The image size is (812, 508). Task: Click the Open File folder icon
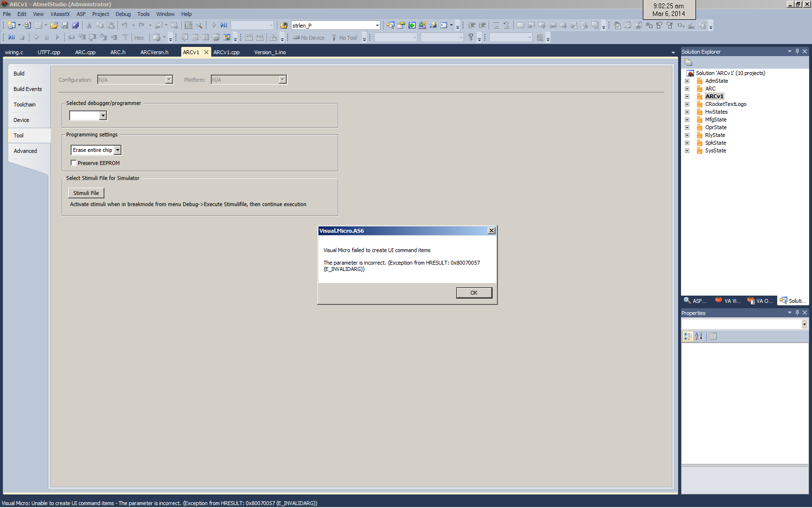pos(54,25)
